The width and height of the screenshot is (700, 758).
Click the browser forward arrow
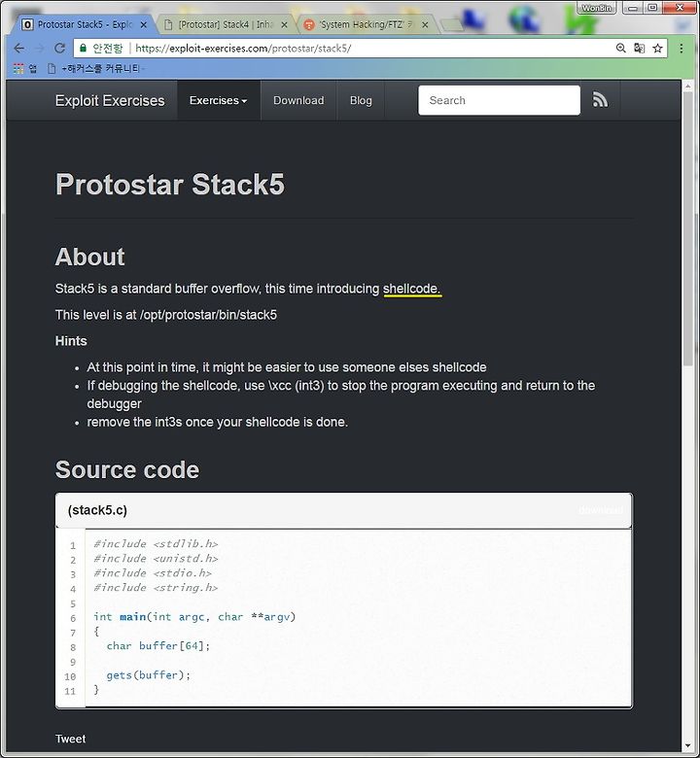(x=40, y=49)
